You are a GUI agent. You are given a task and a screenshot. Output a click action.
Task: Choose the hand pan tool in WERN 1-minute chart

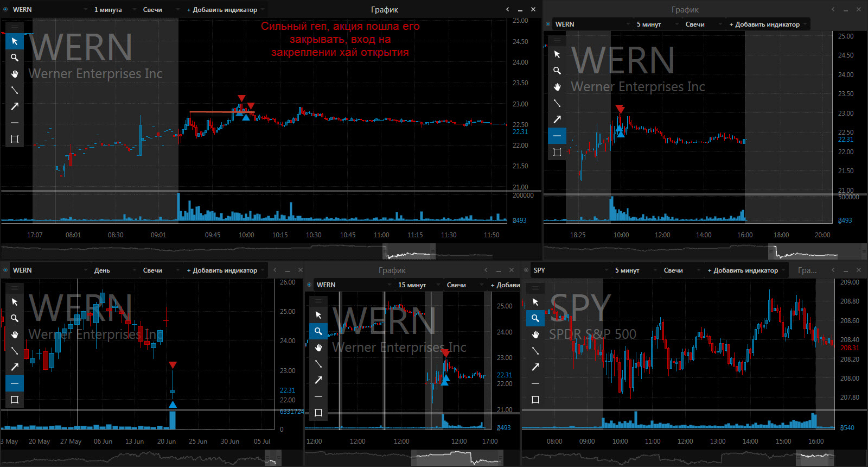pyautogui.click(x=15, y=74)
